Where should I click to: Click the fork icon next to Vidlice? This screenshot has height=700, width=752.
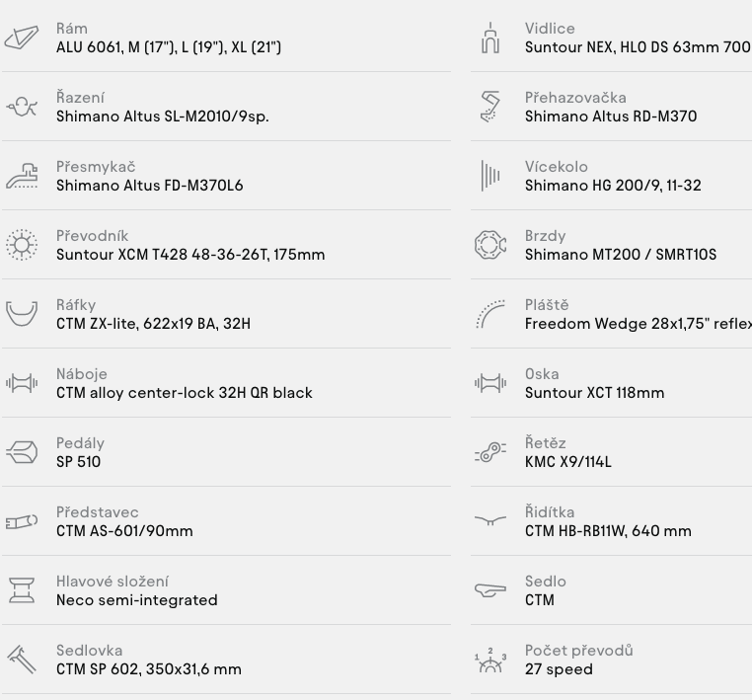489,38
